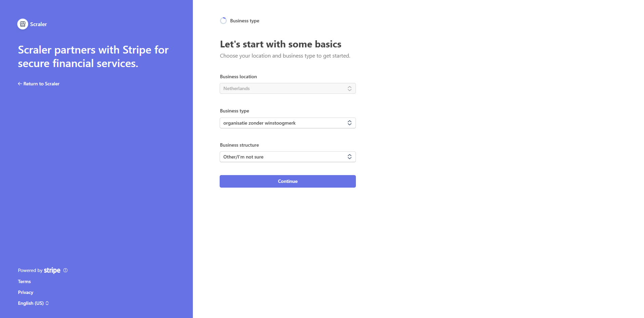Click the info icon next to Stripe branding
This screenshot has height=318, width=644.
66,270
